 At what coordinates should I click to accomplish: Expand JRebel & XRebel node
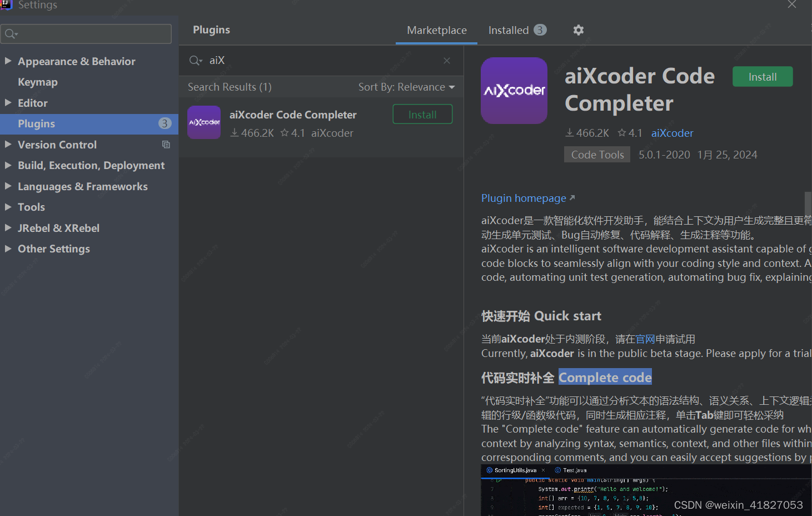[x=8, y=227]
